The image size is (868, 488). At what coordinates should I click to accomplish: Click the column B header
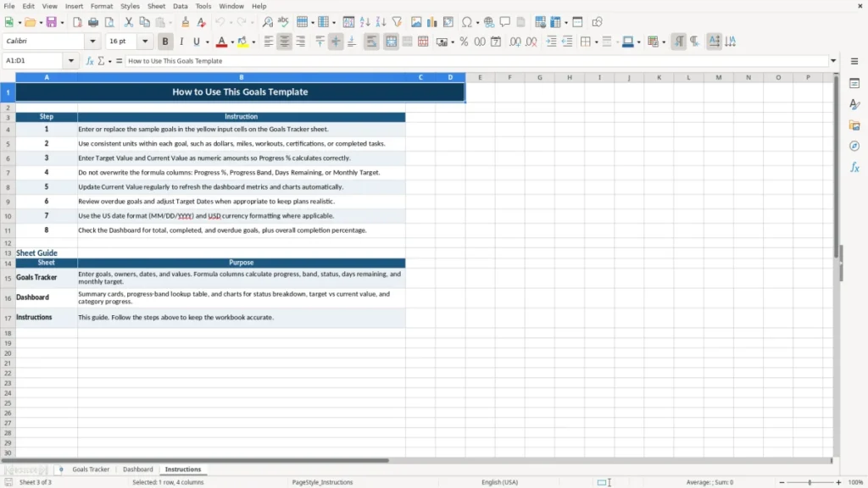pos(242,77)
